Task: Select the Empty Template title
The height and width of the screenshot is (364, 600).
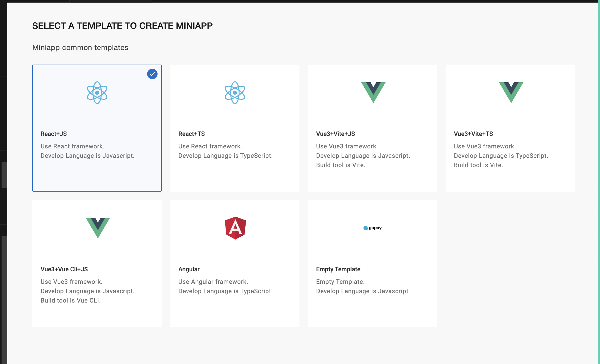Action: [338, 269]
